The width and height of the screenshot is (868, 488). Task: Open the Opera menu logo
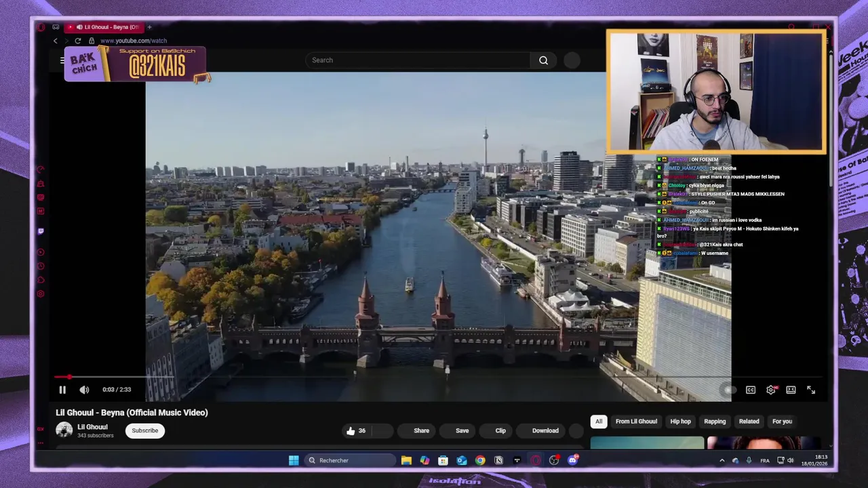[41, 27]
